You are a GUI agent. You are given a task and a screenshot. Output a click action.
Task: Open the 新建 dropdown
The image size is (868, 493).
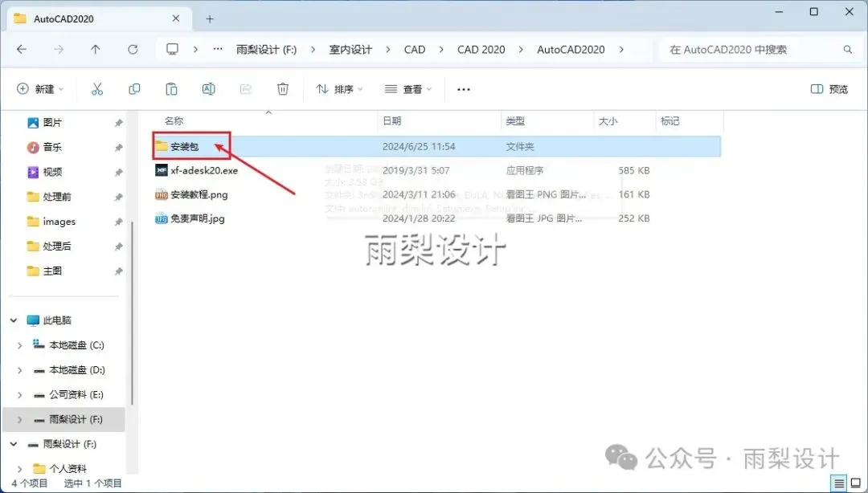(40, 89)
